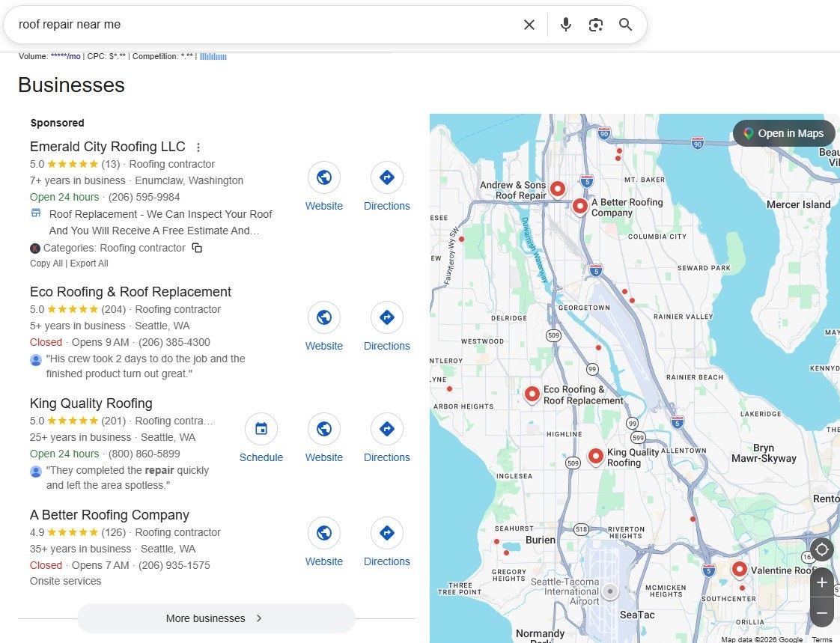Screen dimensions: 840x643
Task: Open Emerald City Roofing website globe icon
Action: click(324, 177)
